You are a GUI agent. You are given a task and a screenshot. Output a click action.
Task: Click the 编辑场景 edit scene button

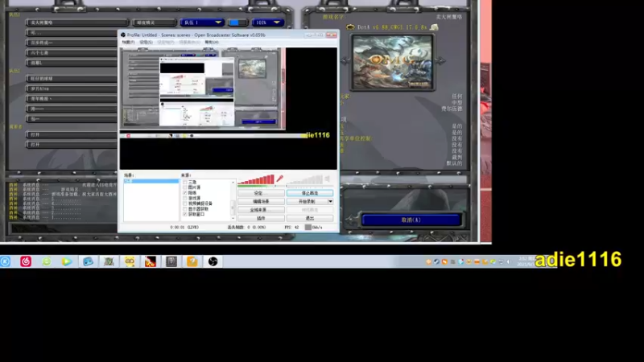[261, 202]
